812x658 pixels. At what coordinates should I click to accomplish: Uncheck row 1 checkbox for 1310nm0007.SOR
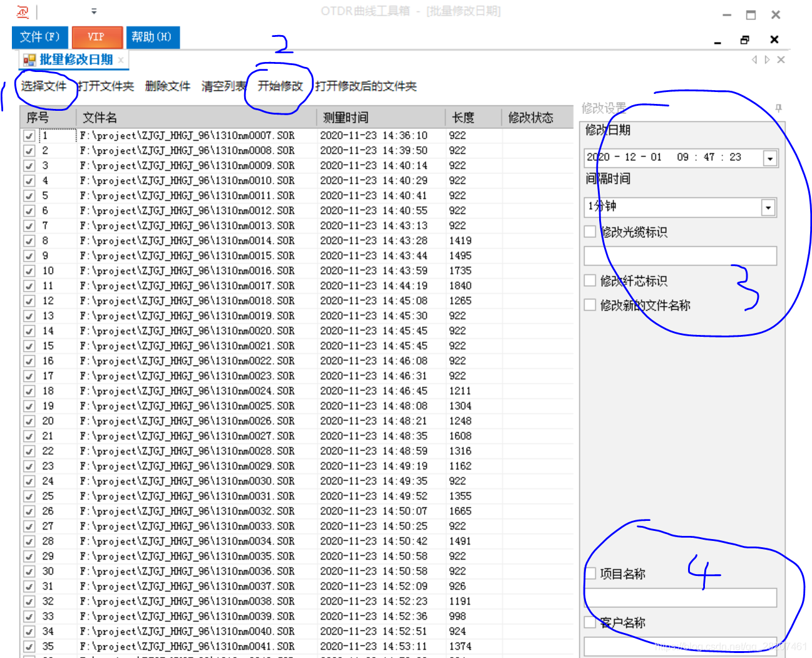tap(29, 135)
